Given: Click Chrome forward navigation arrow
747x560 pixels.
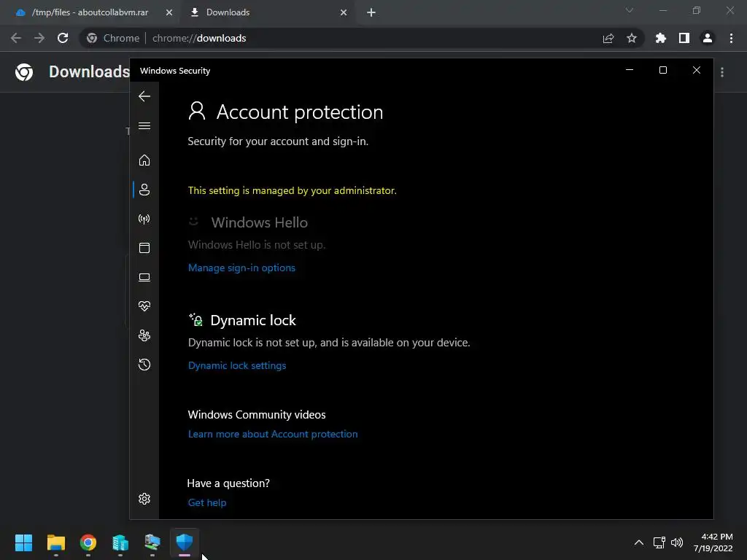Looking at the screenshot, I should [39, 38].
